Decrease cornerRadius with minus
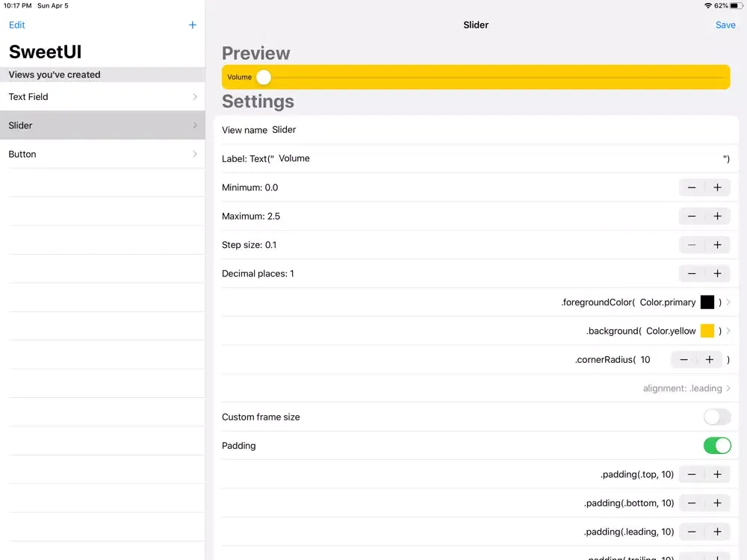 tap(684, 360)
